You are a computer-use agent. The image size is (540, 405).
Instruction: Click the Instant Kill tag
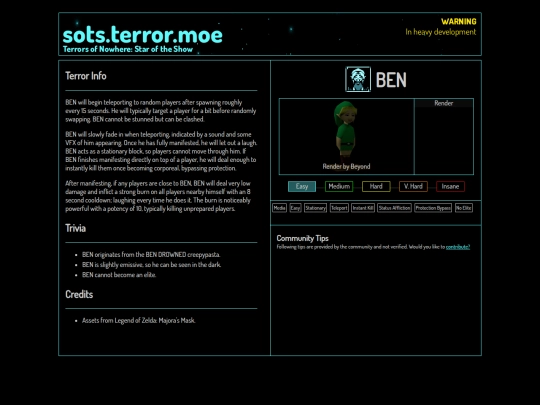pyautogui.click(x=363, y=208)
